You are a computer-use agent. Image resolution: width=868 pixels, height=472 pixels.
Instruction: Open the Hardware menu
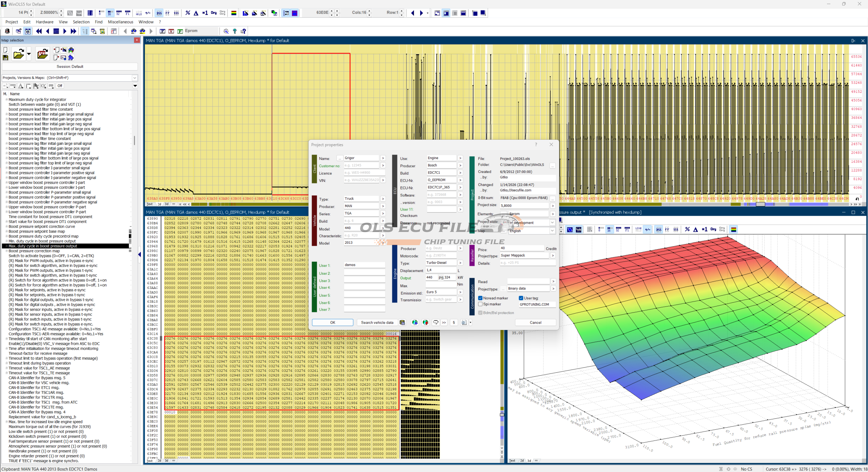pyautogui.click(x=44, y=22)
